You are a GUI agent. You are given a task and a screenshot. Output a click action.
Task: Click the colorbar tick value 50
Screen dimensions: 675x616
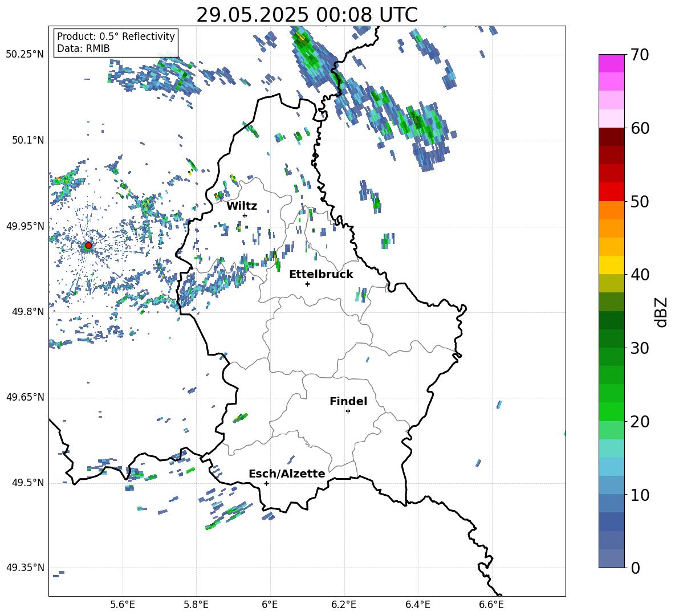639,202
